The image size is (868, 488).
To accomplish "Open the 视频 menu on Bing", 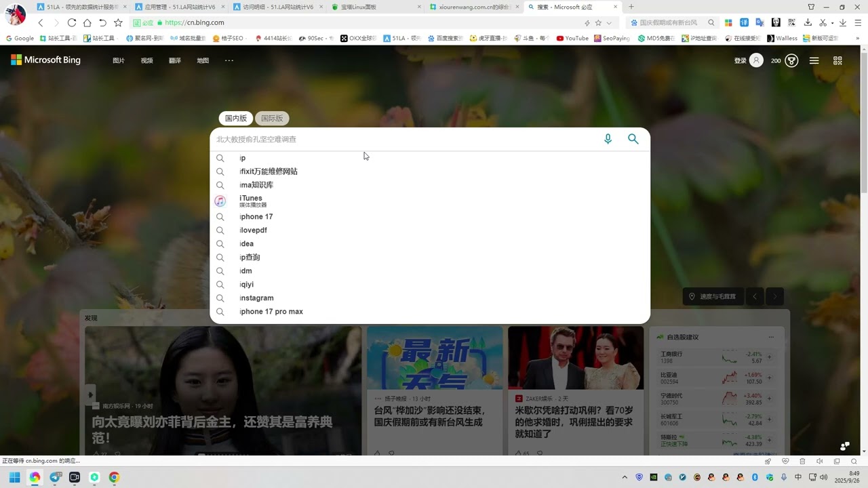I will (x=146, y=60).
